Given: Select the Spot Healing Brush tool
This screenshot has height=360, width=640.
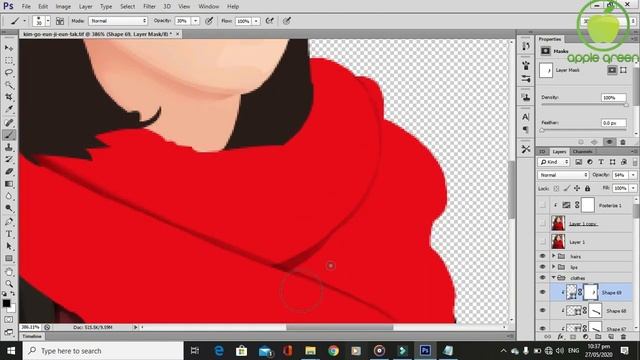Looking at the screenshot, I should [9, 122].
